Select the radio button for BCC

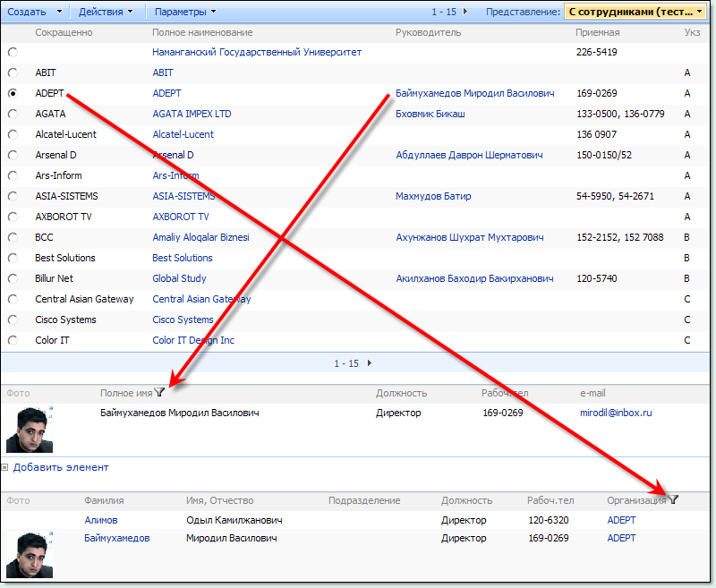tap(13, 237)
